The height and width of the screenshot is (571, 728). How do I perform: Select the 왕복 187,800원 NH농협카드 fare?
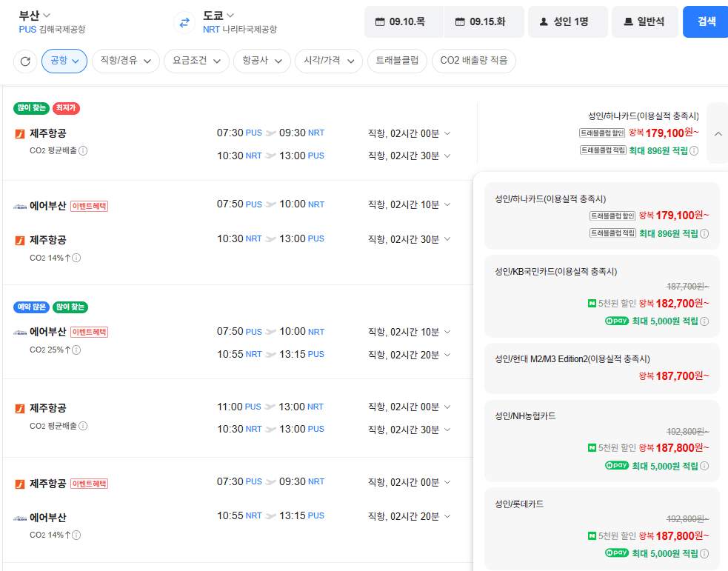(x=601, y=441)
